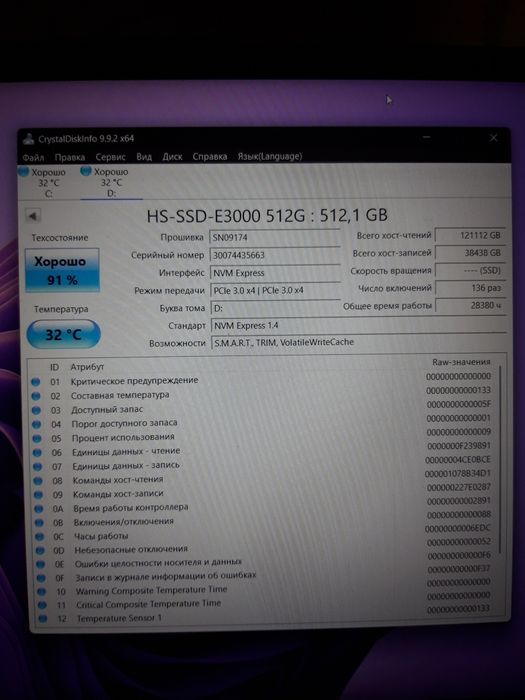Click the raw value 0000000F239891

(x=458, y=446)
